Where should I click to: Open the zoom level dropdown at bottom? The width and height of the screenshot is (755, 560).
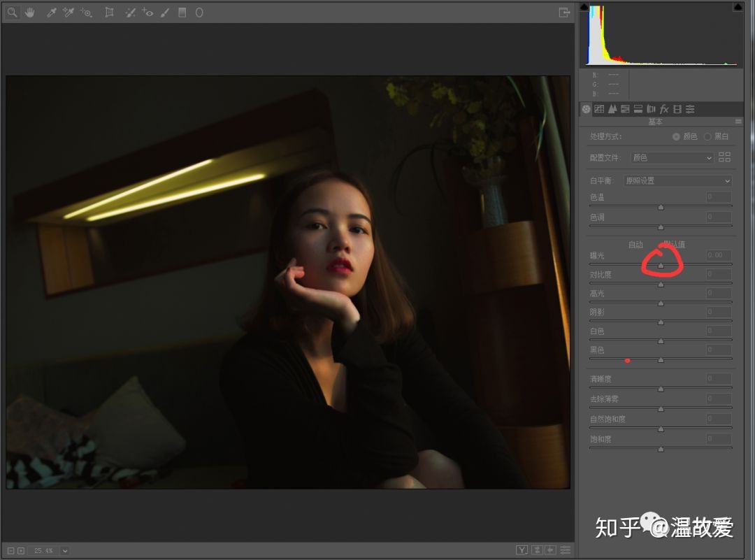[x=65, y=551]
